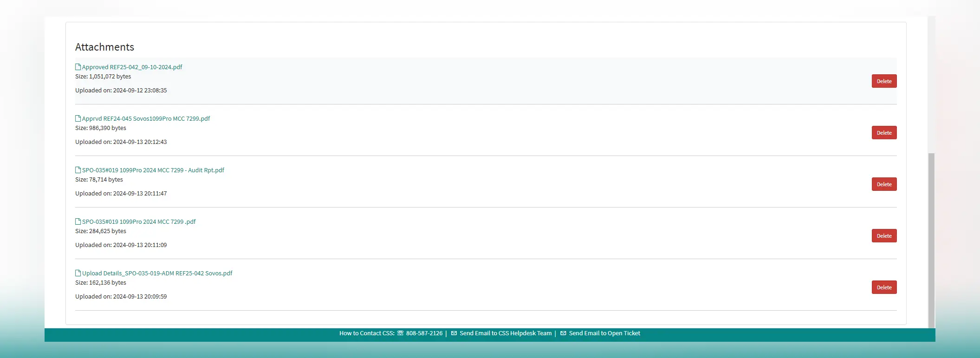Click the page vertical scrollbar thumb

[x=931, y=241]
